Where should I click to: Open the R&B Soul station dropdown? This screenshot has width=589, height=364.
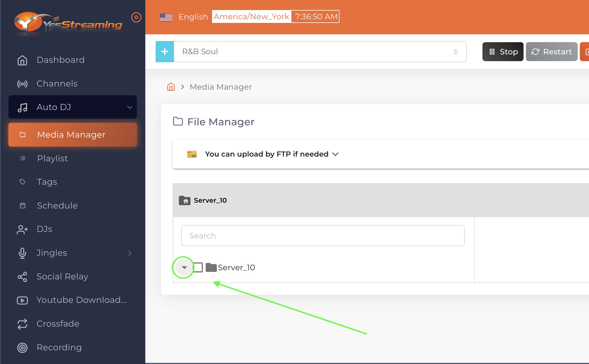(320, 52)
